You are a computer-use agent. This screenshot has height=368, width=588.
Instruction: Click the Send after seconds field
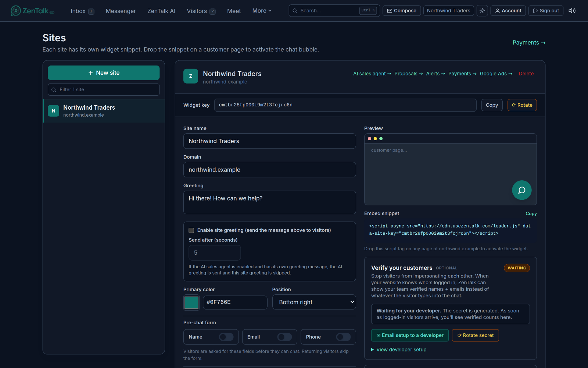click(x=215, y=253)
